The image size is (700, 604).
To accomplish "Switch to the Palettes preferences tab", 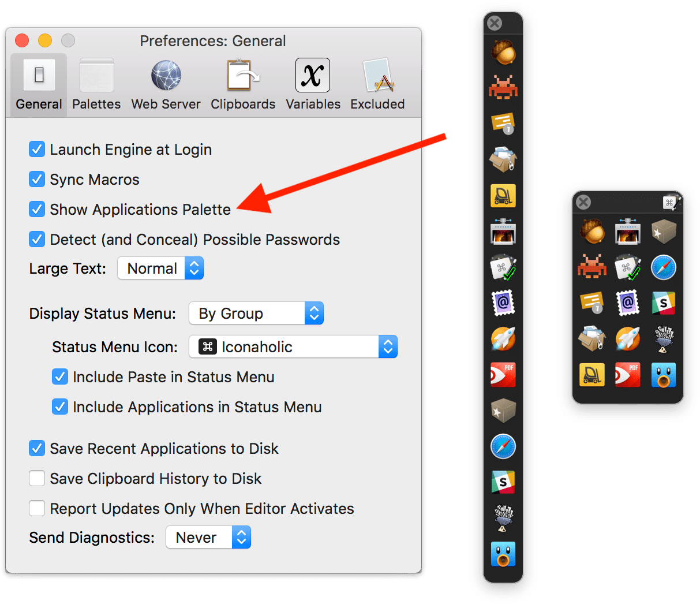I will click(96, 85).
